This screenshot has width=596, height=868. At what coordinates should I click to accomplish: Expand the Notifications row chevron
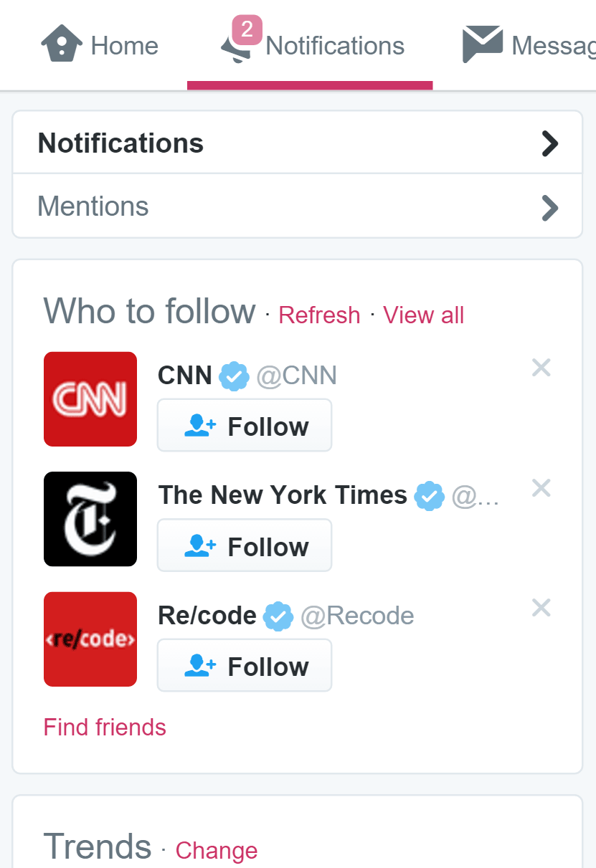[549, 143]
